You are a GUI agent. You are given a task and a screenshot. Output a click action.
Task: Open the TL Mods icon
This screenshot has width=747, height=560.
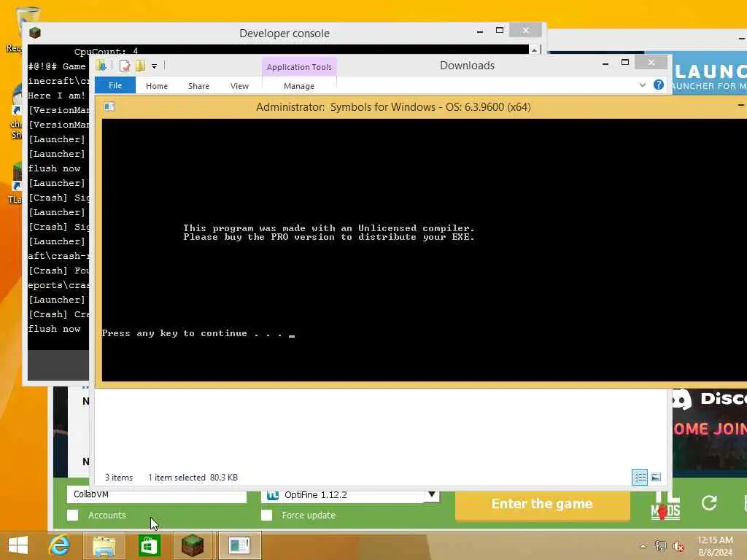coord(665,505)
